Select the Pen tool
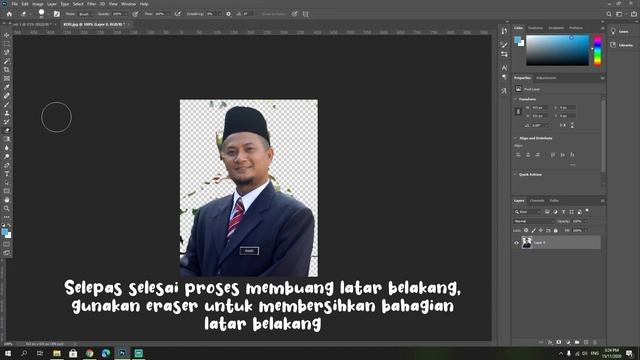The height and width of the screenshot is (360, 640). [x=7, y=165]
